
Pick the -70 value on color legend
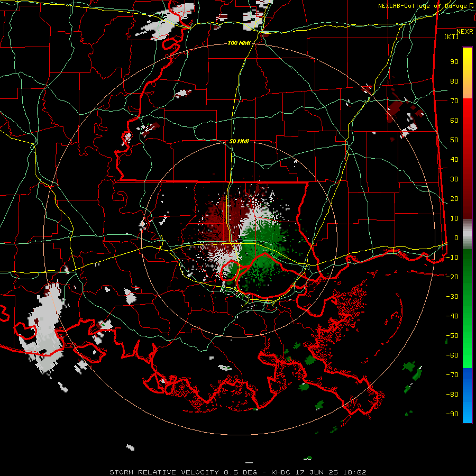point(452,375)
